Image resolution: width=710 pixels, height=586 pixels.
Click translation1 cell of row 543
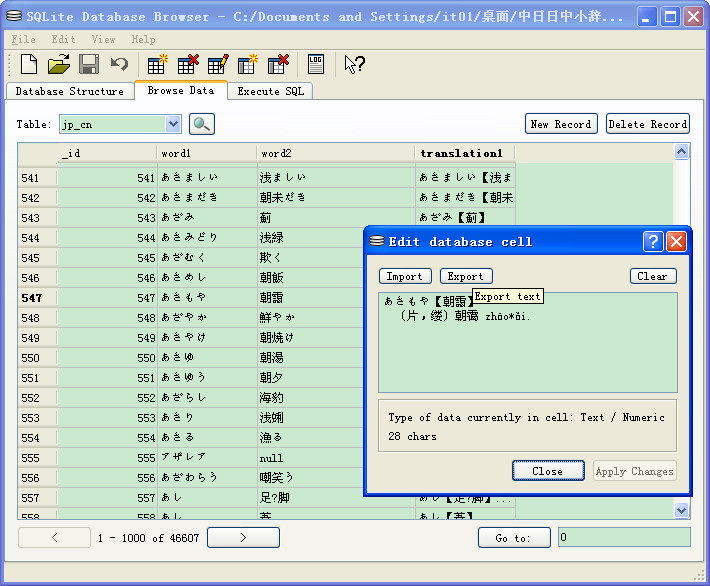(x=465, y=218)
